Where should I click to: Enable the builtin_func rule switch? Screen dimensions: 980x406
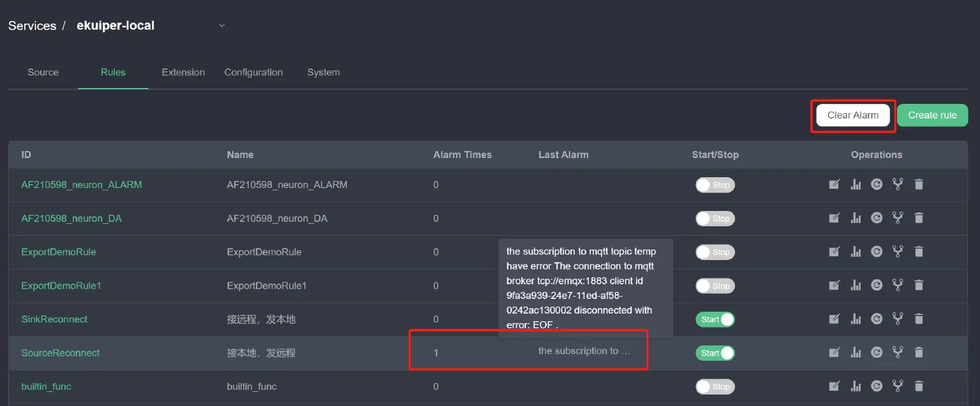[x=715, y=387]
